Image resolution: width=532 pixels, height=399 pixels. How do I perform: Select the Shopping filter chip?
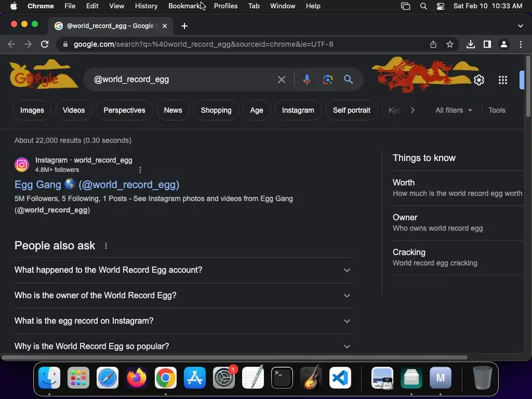(x=216, y=110)
